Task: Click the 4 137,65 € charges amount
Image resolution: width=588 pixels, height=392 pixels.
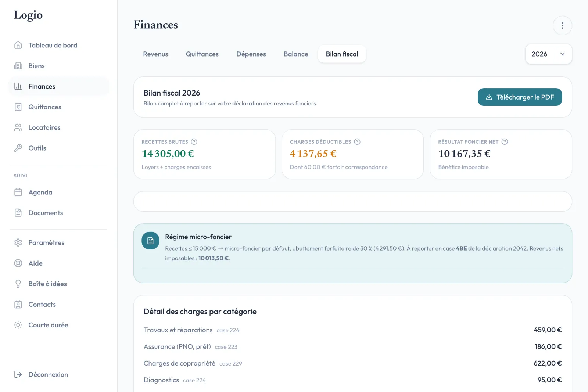Action: (313, 154)
